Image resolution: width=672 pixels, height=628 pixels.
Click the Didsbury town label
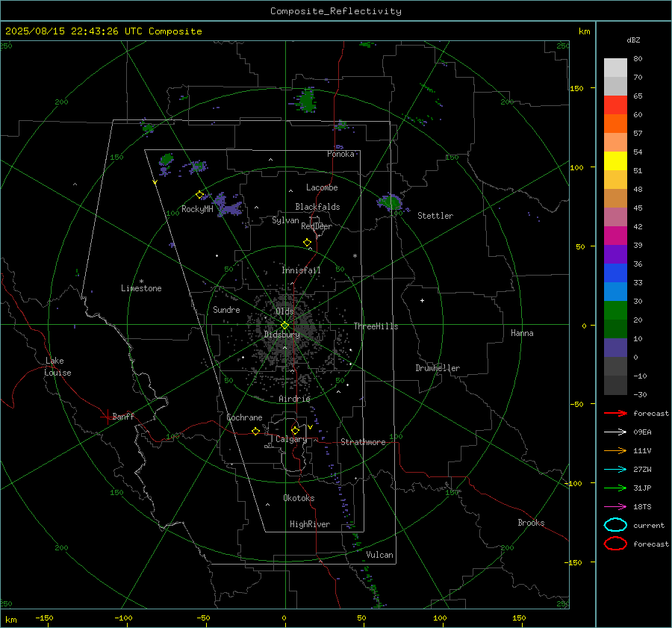click(281, 335)
